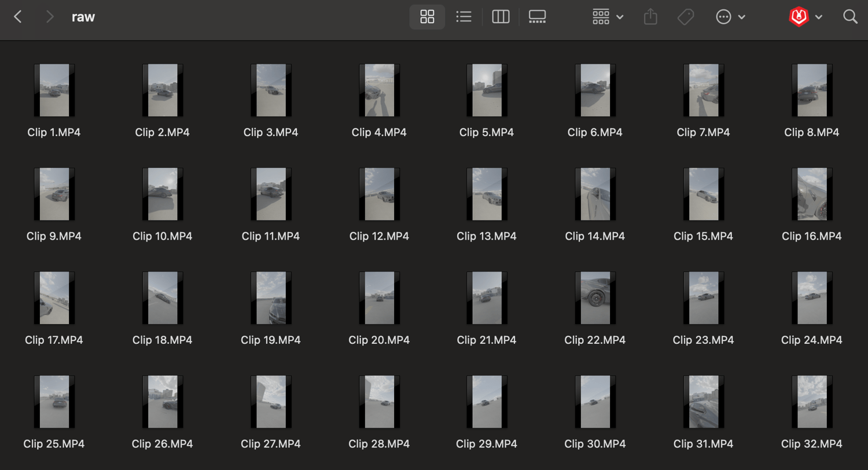This screenshot has height=470, width=868.
Task: Click the file name 'Clip 26.MP4'
Action: click(163, 445)
